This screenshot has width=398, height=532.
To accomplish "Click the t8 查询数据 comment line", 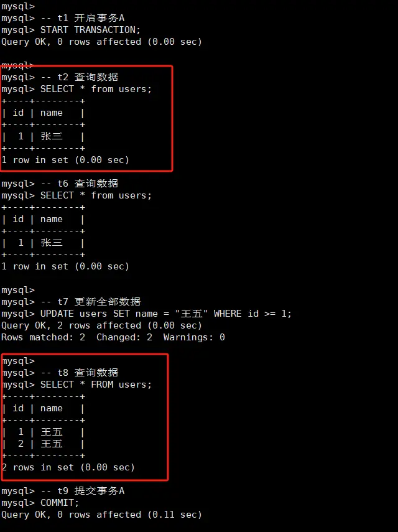I will (60, 373).
